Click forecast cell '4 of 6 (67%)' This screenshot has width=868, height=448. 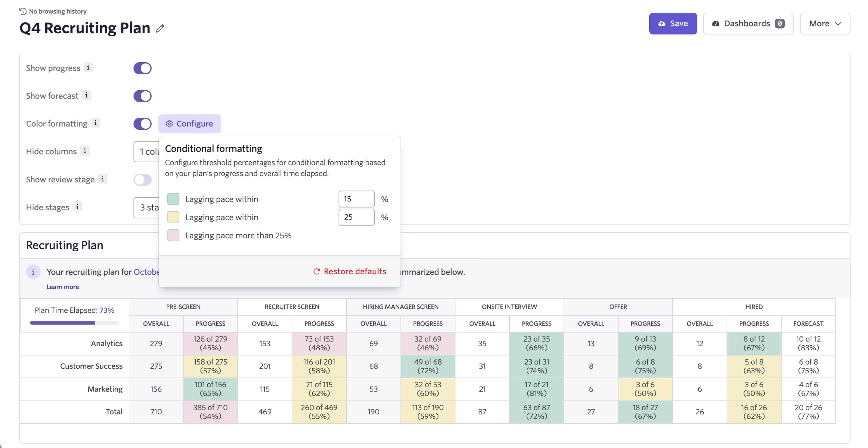[808, 389]
